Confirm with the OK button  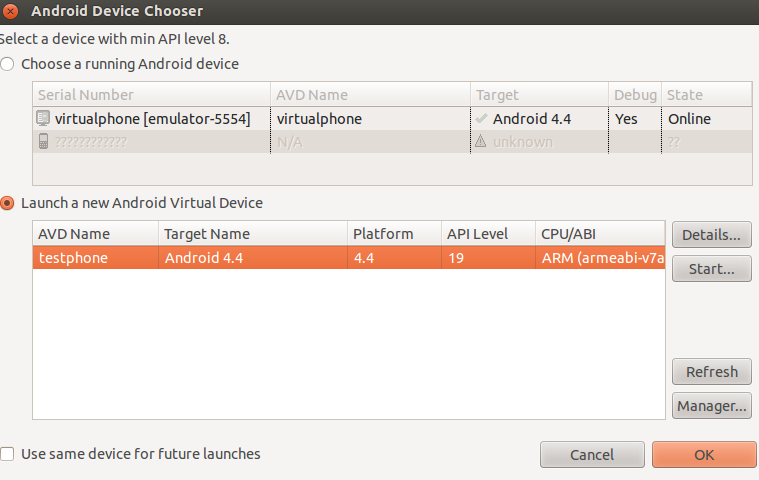(704, 455)
